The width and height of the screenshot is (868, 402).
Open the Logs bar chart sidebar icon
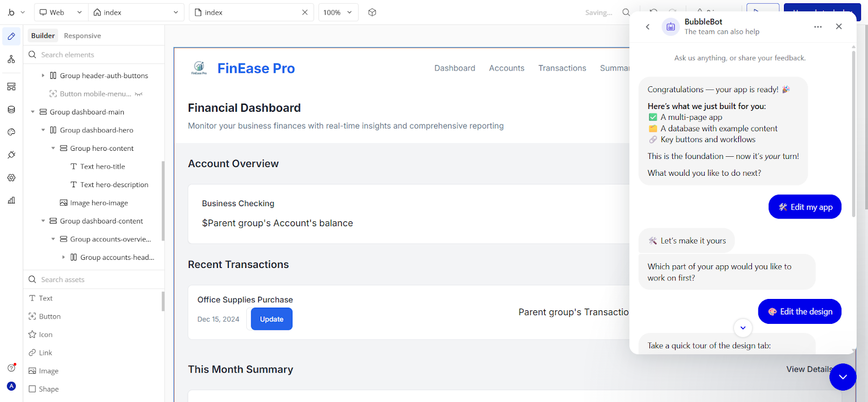click(11, 201)
